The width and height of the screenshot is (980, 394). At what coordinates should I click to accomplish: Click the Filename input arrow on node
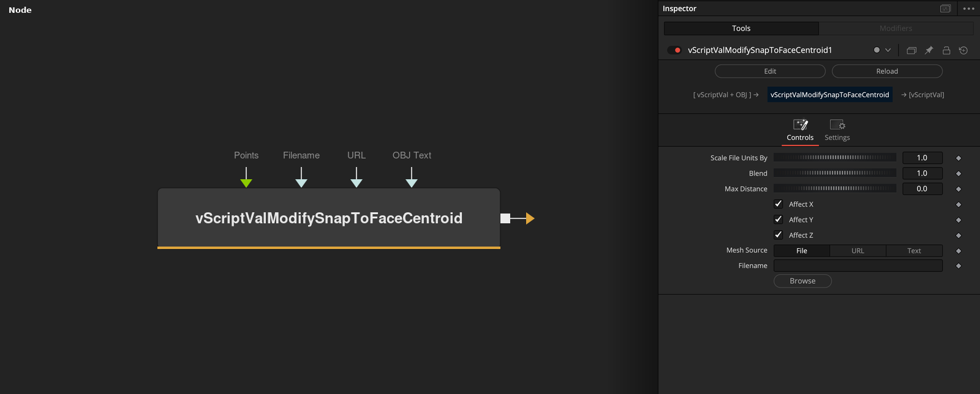click(x=301, y=182)
